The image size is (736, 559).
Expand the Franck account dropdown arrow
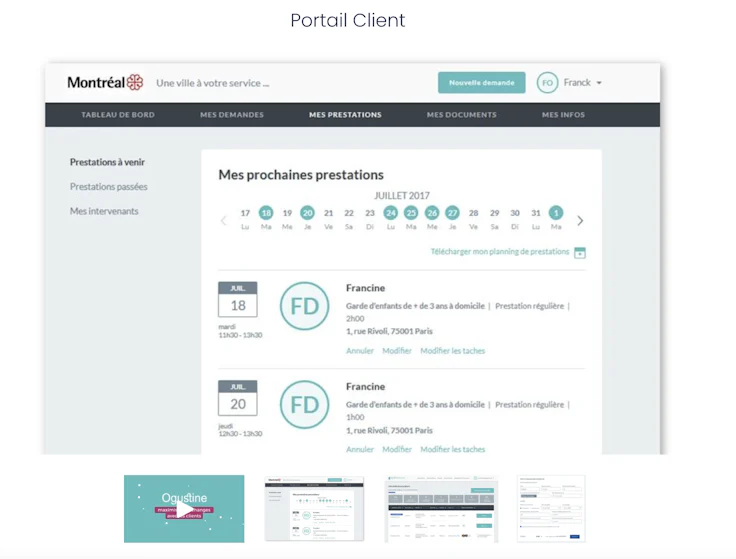(x=599, y=83)
